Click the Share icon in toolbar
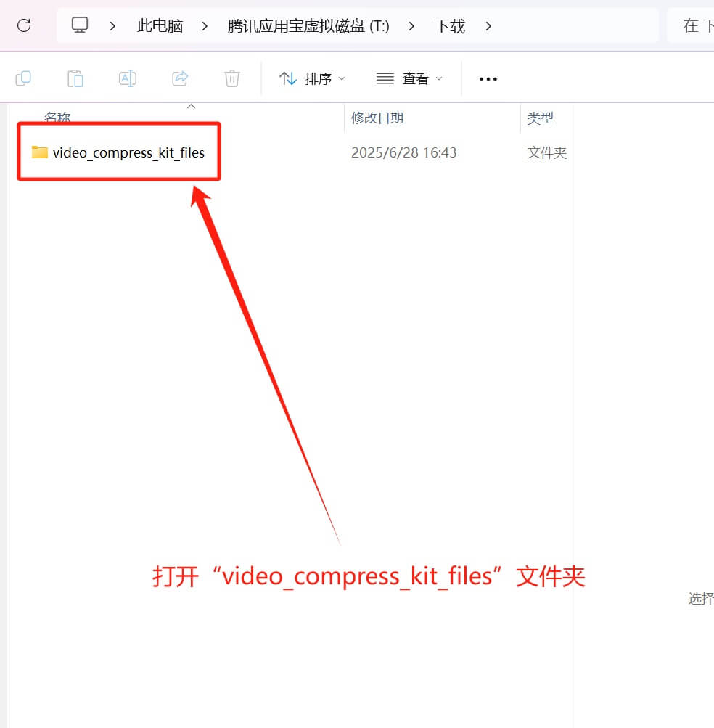 180,78
